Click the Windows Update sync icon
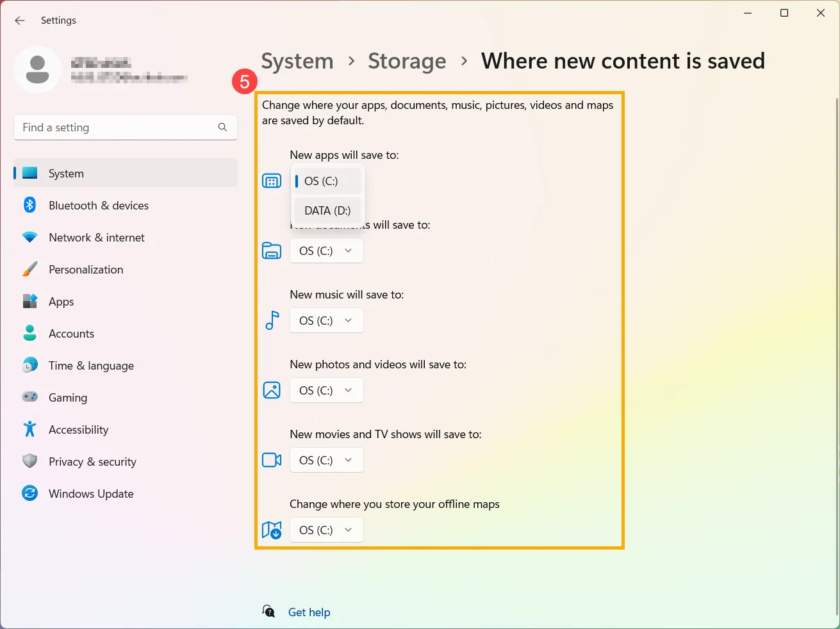Viewport: 840px width, 629px height. (x=30, y=493)
